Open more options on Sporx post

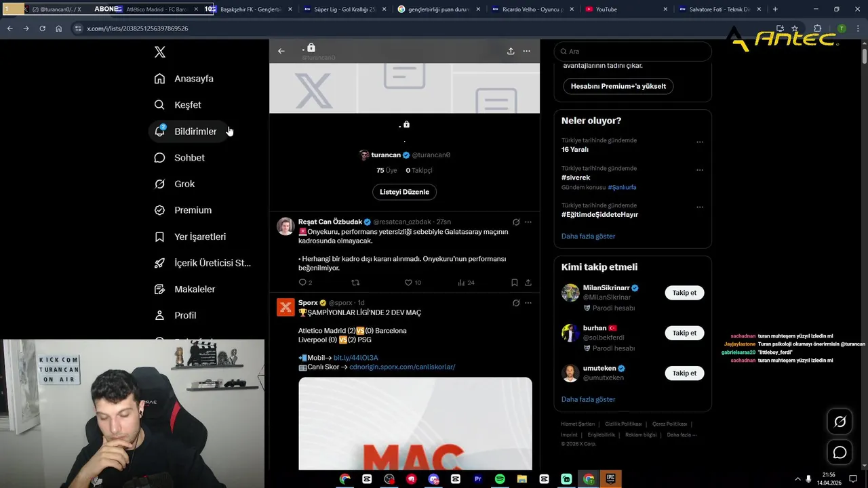tap(528, 303)
